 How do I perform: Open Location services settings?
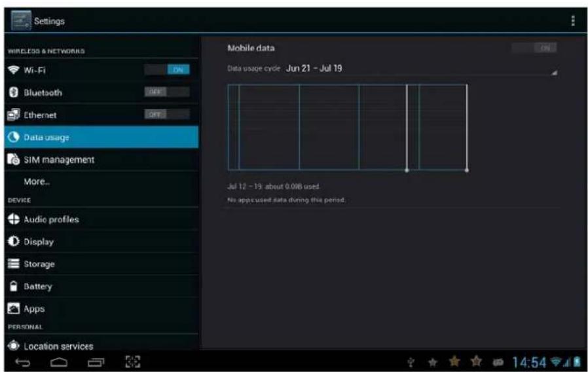point(101,344)
